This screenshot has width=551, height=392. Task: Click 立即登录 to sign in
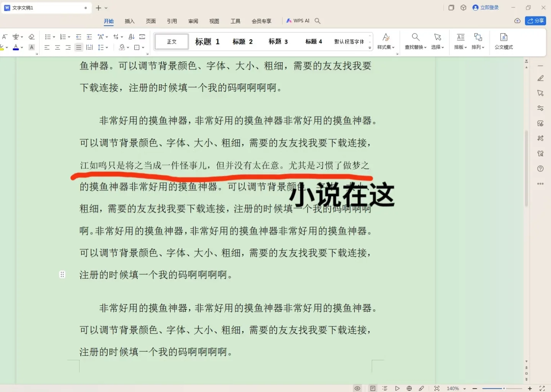[486, 8]
